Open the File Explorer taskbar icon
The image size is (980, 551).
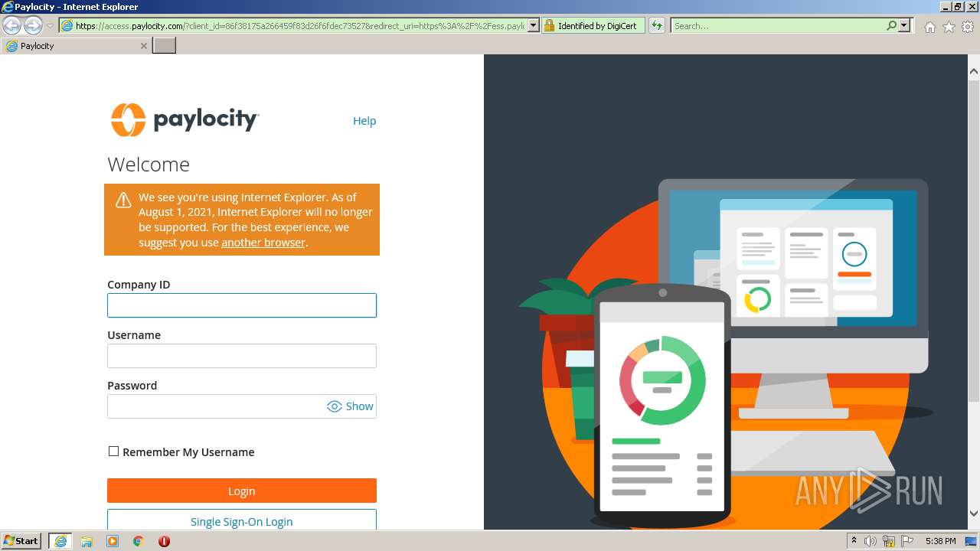pyautogui.click(x=87, y=541)
